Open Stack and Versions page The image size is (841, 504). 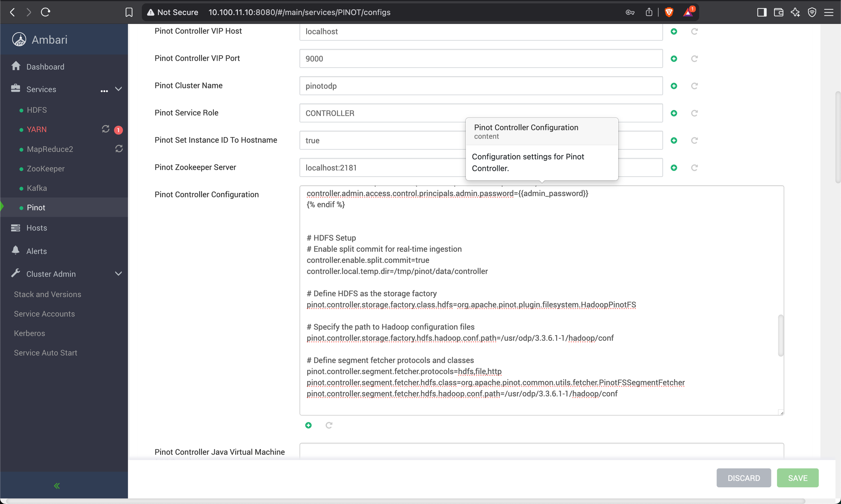coord(48,294)
